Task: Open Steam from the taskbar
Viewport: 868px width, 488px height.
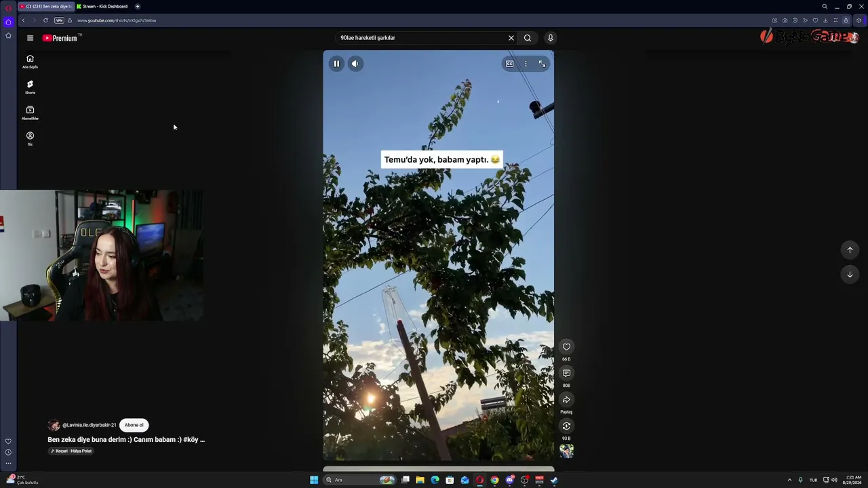Action: (x=554, y=480)
